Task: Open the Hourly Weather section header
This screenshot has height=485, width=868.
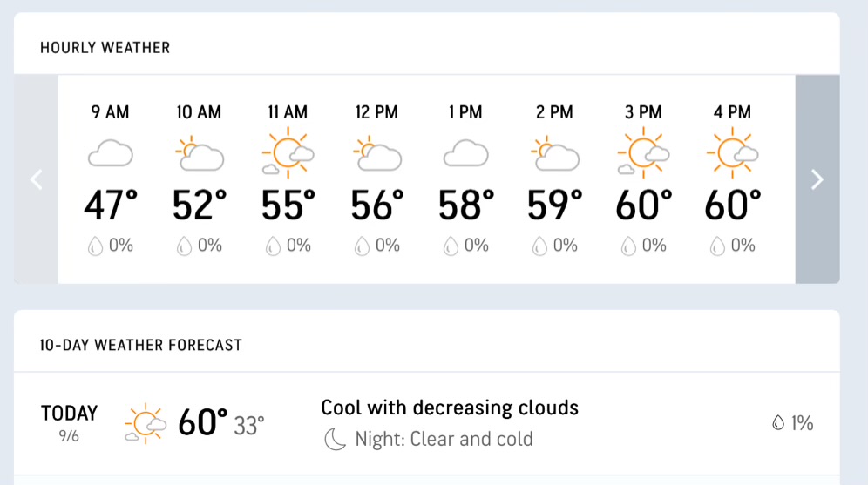Action: point(105,47)
